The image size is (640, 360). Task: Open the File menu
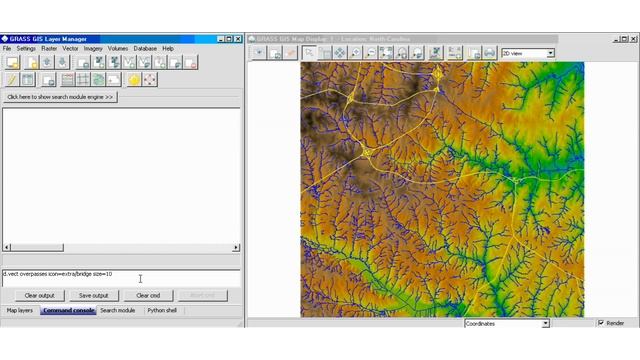point(7,48)
